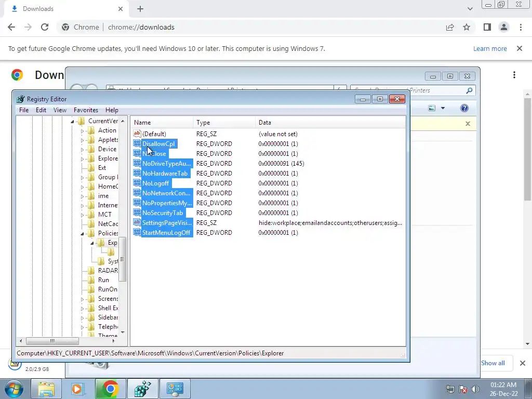Reload the Chrome page
The image size is (532, 399).
pos(45,27)
